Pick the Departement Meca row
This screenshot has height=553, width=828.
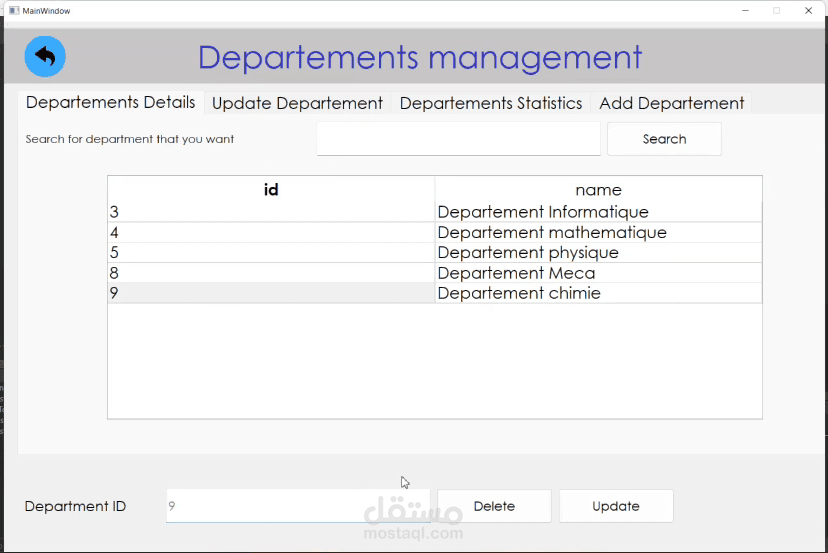[516, 273]
